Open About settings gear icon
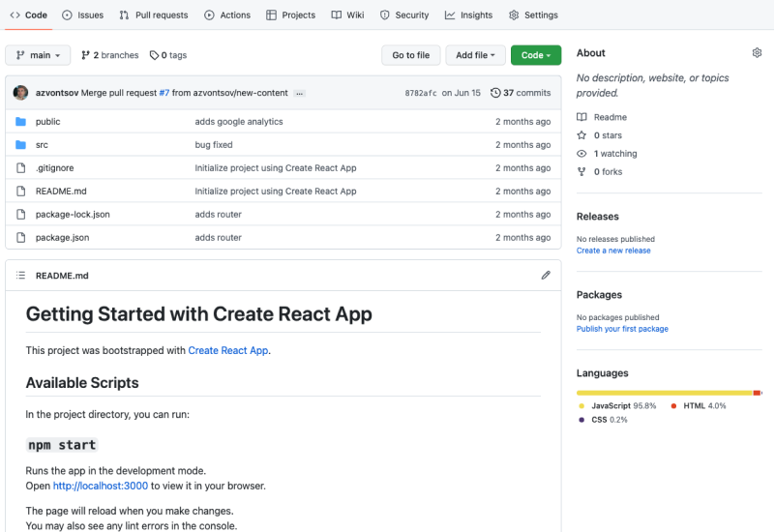This screenshot has height=532, width=775. click(757, 53)
